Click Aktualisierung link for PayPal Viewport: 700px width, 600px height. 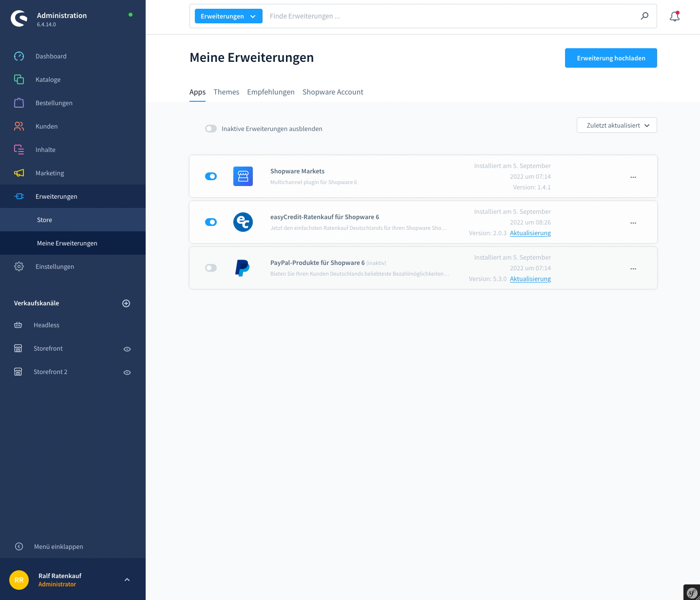[530, 279]
